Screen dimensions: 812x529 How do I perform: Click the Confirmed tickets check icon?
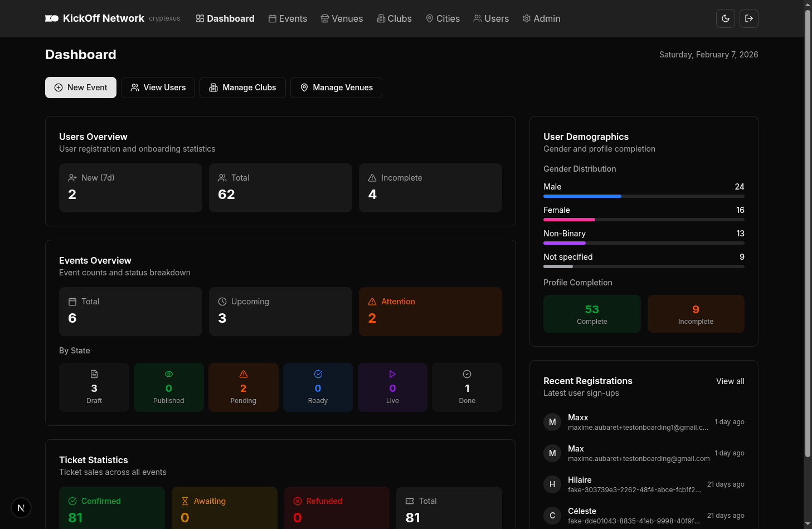(72, 501)
